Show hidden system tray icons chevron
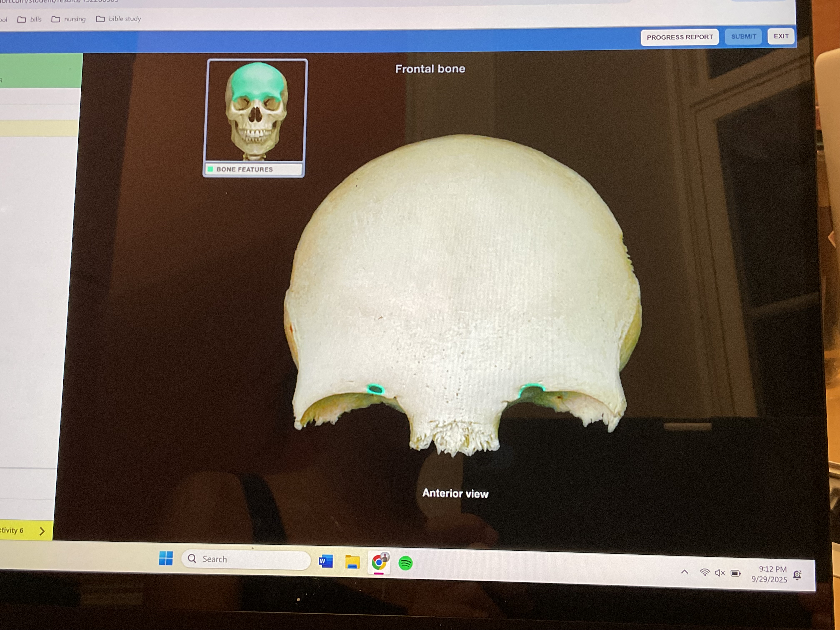The height and width of the screenshot is (630, 840). coord(684,571)
